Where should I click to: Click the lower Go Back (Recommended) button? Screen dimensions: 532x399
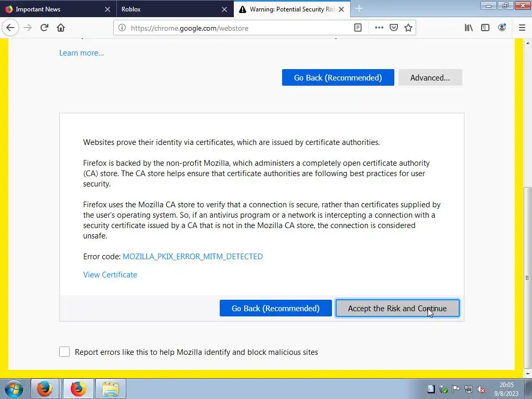(275, 308)
